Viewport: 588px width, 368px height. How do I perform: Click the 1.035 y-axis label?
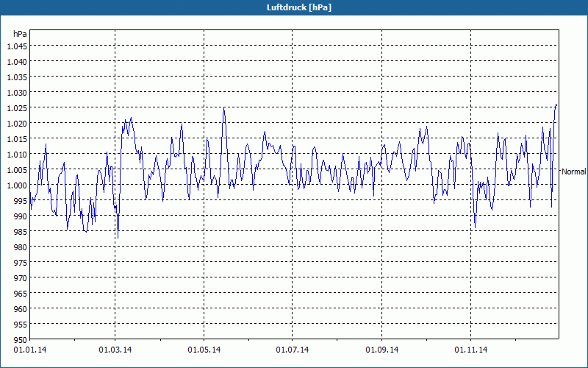click(17, 77)
